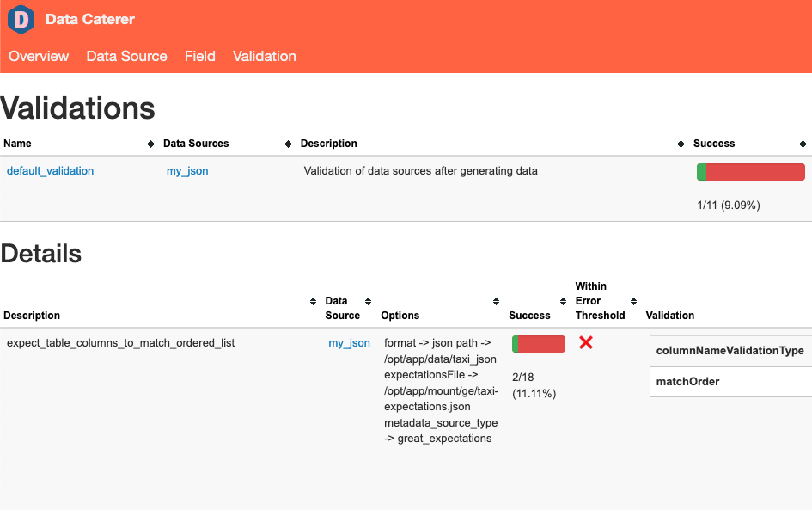Open the default_validation link
The height and width of the screenshot is (510, 812).
(x=50, y=170)
